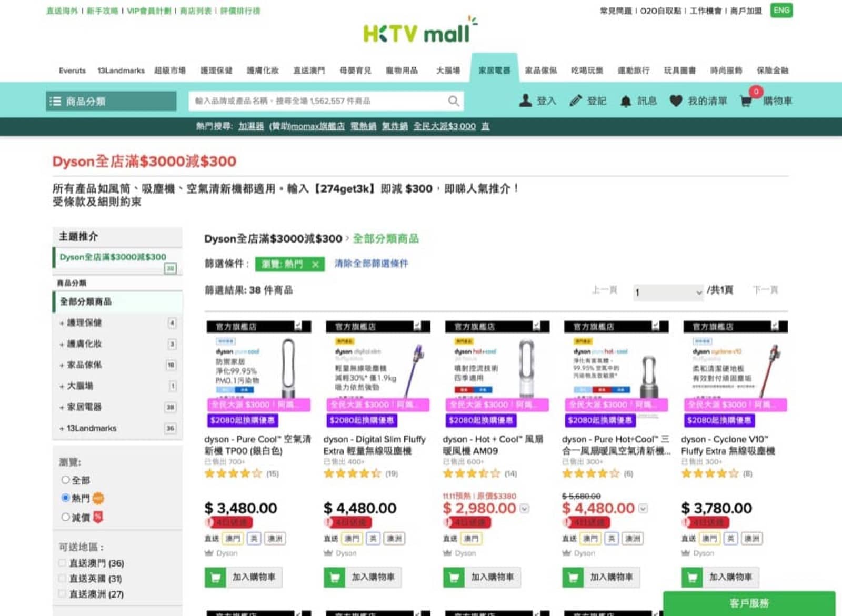Viewport: 842px width, 616px height.
Task: Open notifications bell icon
Action: pyautogui.click(x=625, y=101)
